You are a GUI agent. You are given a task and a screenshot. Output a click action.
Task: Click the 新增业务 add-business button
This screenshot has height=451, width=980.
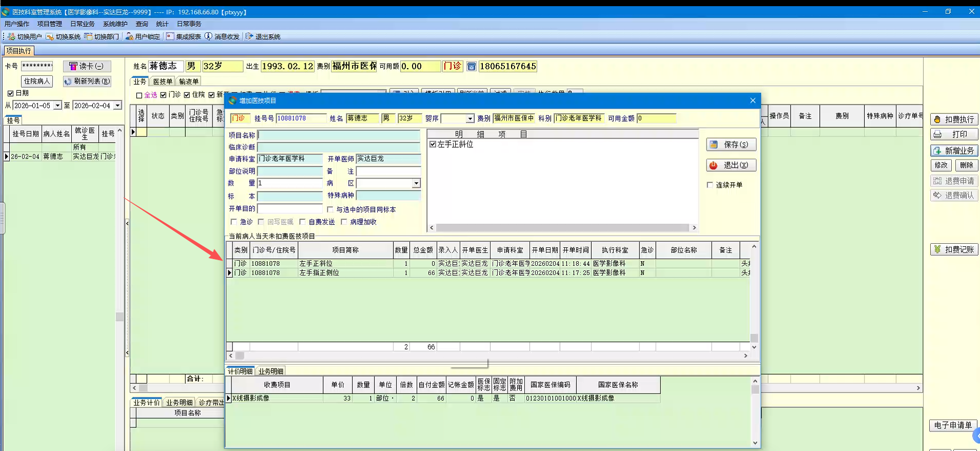(954, 151)
